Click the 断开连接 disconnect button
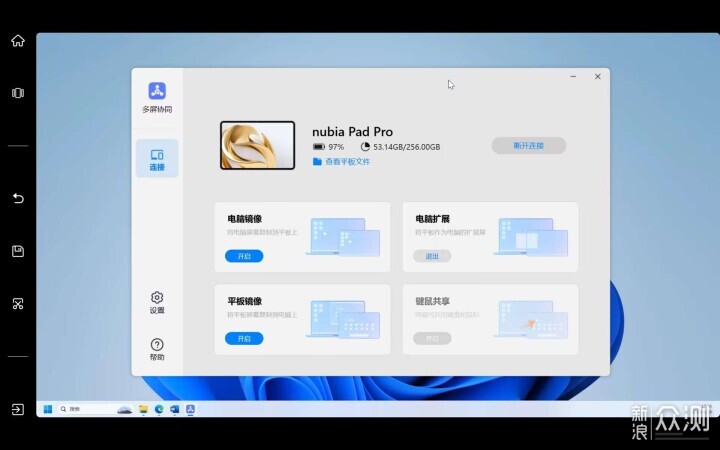Image resolution: width=720 pixels, height=450 pixels. click(x=529, y=146)
